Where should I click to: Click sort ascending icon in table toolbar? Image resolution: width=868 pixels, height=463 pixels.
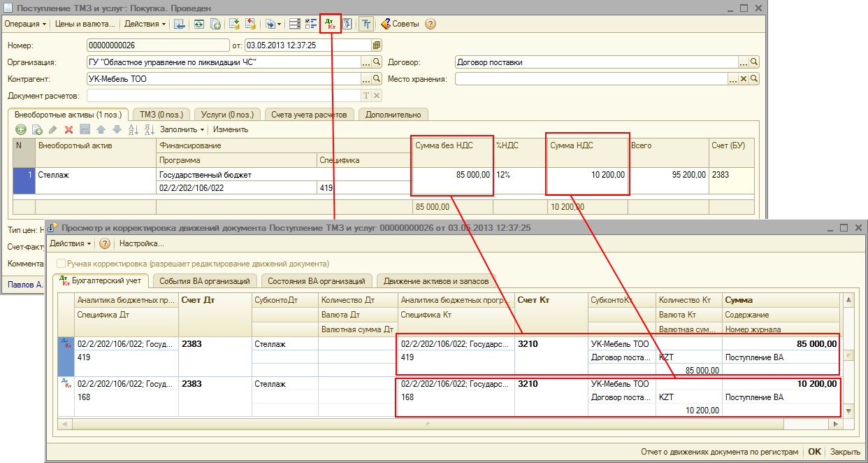tap(133, 129)
